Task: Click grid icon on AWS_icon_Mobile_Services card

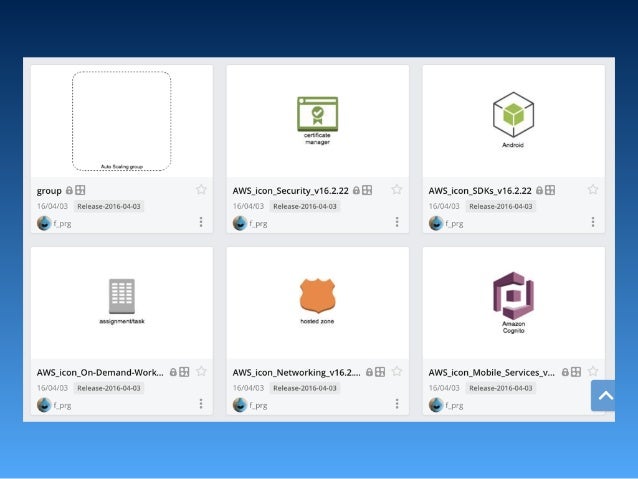Action: pos(576,372)
